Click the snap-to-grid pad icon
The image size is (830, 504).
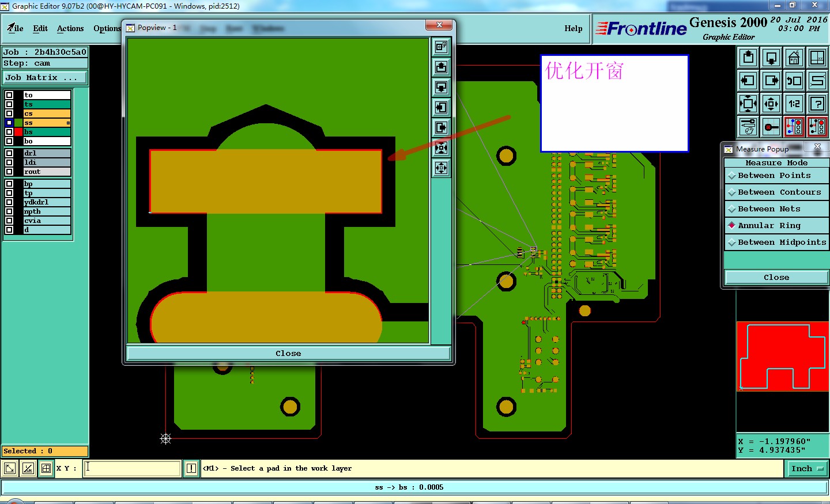(771, 127)
